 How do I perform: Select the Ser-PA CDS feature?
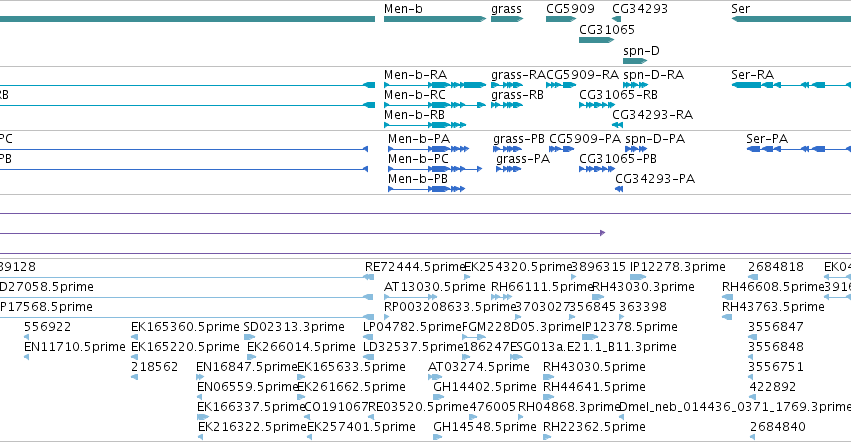click(x=798, y=149)
